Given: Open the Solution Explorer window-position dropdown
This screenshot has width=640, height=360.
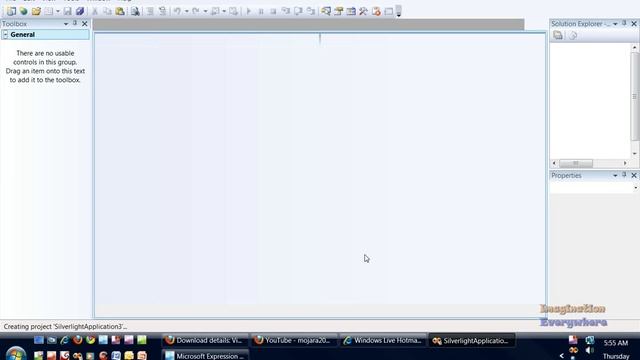Looking at the screenshot, I should pyautogui.click(x=615, y=24).
